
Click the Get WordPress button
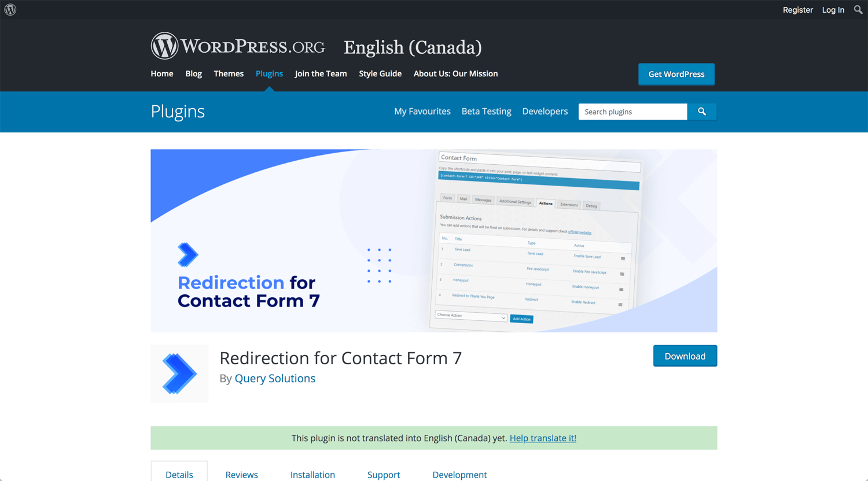point(676,74)
